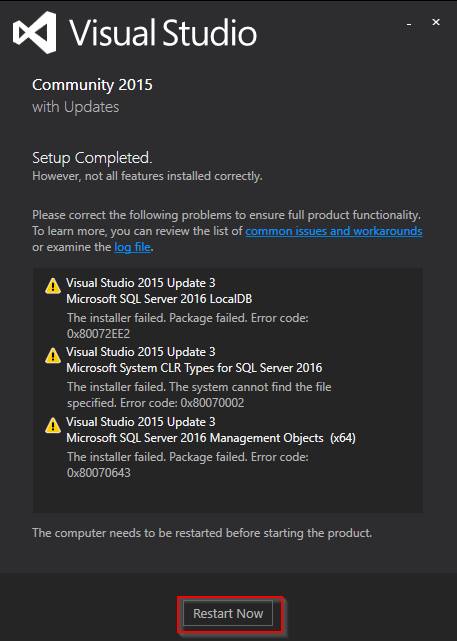Select the SQL Server 2016 Management Objects (x64) entry

(x=211, y=438)
